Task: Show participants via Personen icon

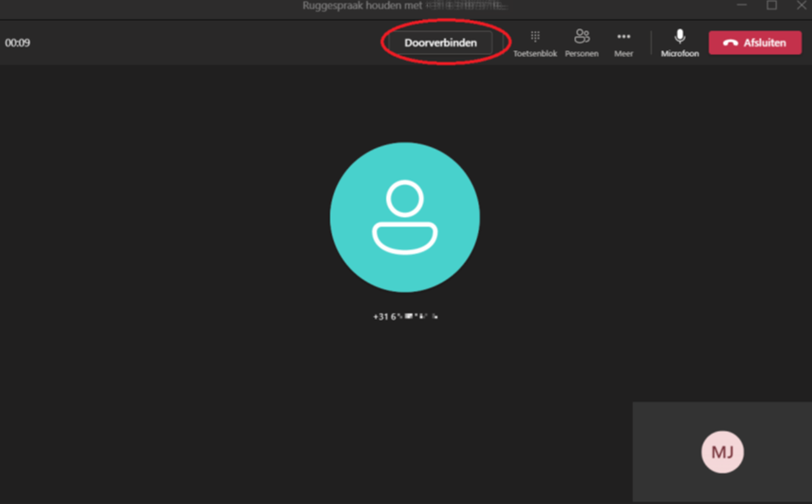Action: pyautogui.click(x=582, y=36)
